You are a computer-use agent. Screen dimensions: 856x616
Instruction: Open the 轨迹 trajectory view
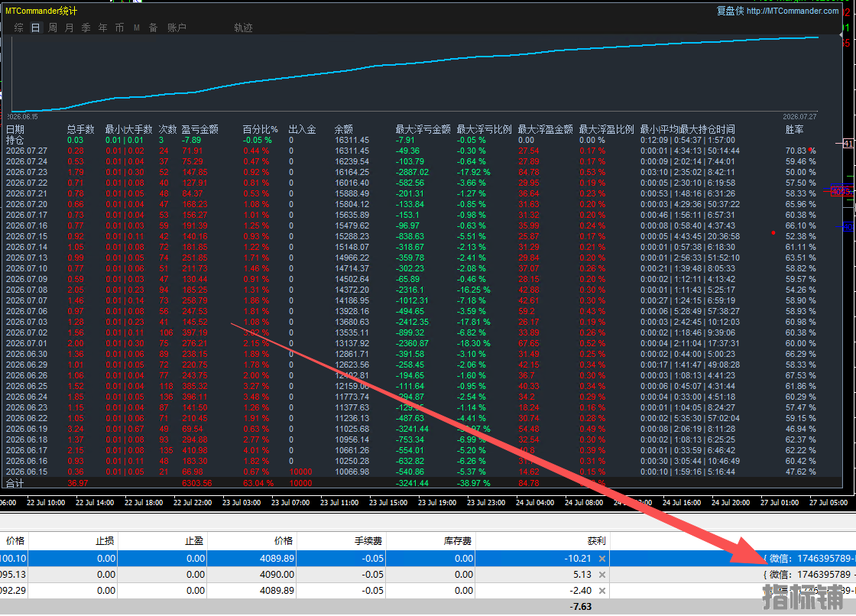pyautogui.click(x=244, y=28)
